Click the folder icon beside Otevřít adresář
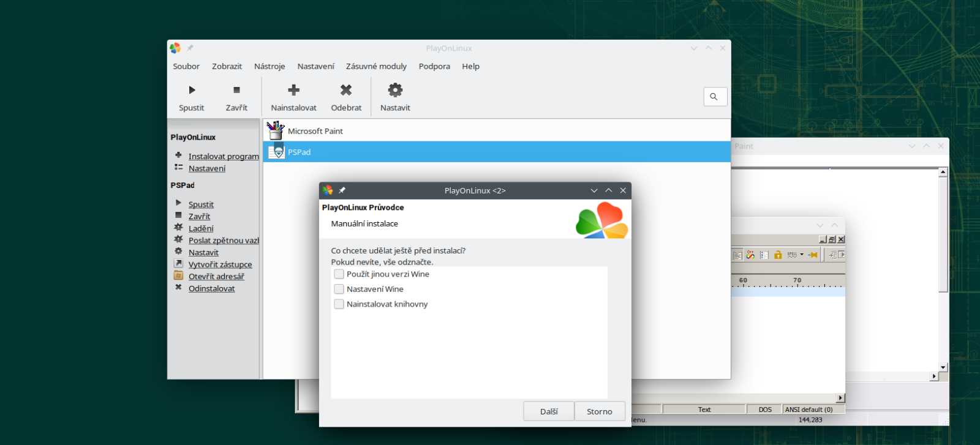Screen dimensions: 980x445 pyautogui.click(x=178, y=275)
